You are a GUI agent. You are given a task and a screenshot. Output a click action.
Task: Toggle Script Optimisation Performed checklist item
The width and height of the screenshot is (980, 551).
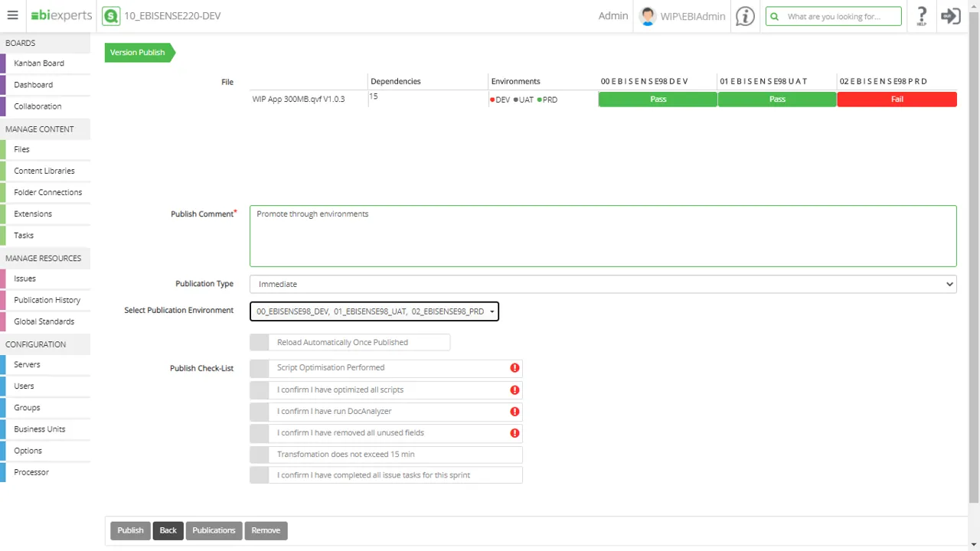(260, 368)
